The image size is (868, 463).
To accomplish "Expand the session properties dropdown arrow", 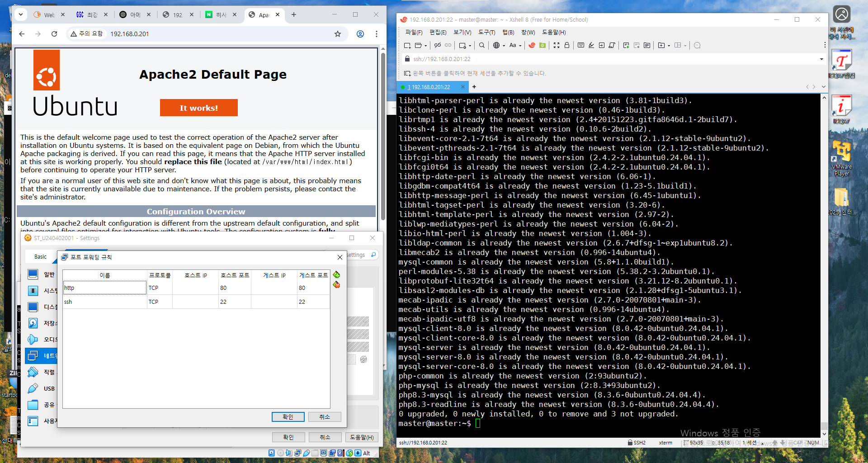I will [470, 46].
